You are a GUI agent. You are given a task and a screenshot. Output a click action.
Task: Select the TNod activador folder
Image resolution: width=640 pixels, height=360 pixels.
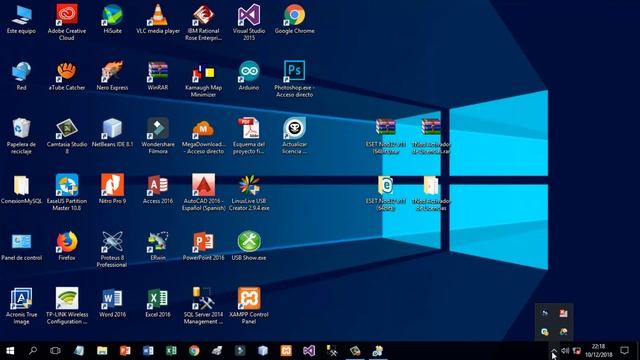[x=431, y=193]
